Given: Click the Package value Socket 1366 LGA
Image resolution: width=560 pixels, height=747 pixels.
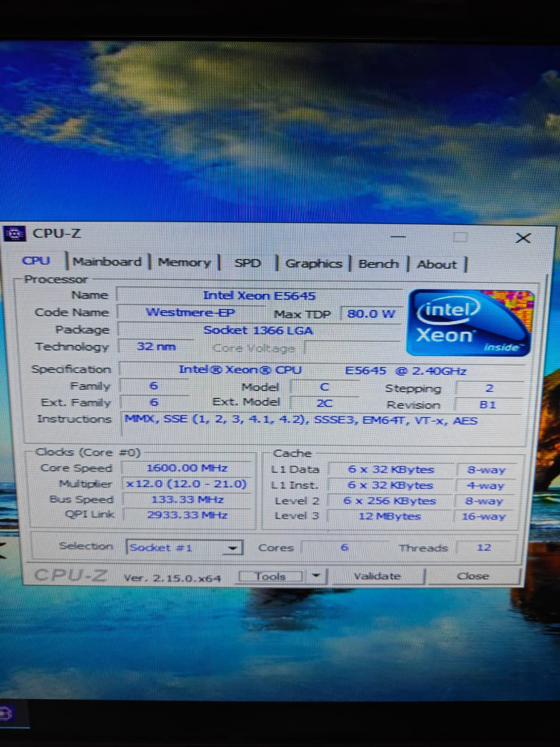Looking at the screenshot, I should pos(259,330).
